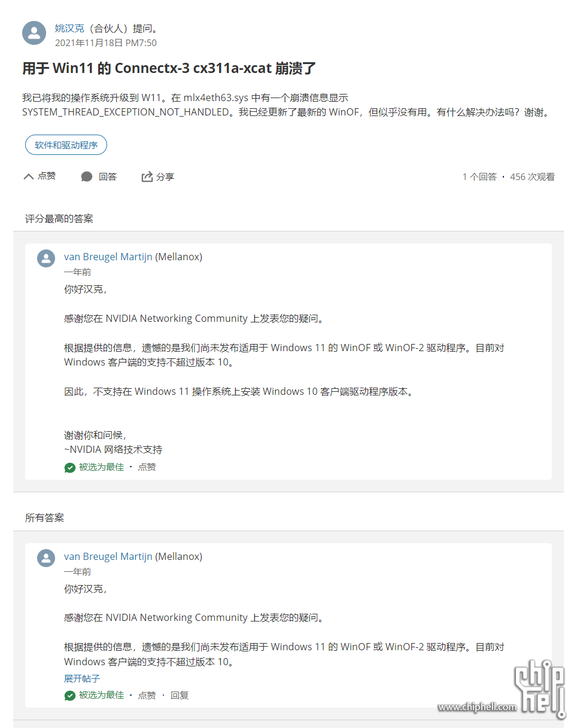574x728 pixels.
Task: Click ~NVIDIA 网络技术支持 signature text
Action: coord(113,449)
